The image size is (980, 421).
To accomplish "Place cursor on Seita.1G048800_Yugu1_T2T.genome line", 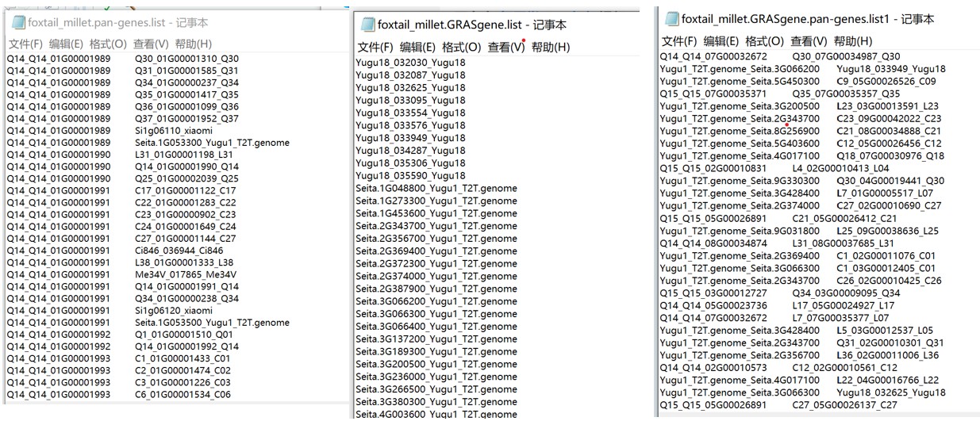I will 436,188.
